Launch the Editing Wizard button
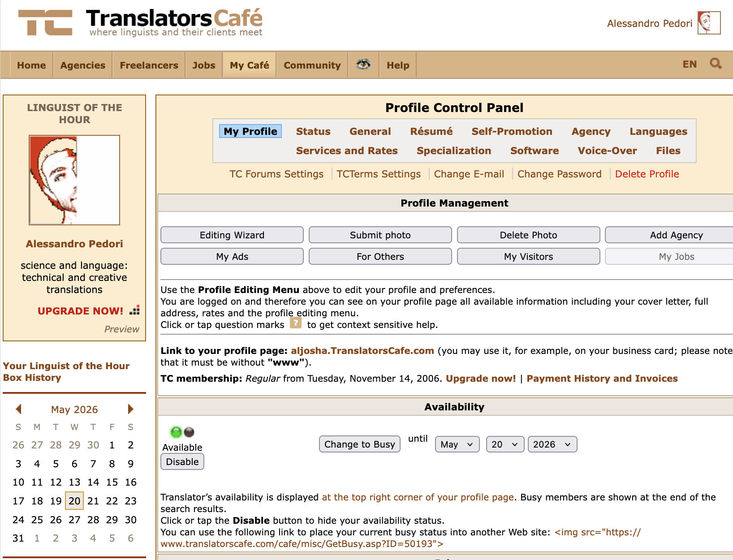This screenshot has height=560, width=733. point(232,235)
